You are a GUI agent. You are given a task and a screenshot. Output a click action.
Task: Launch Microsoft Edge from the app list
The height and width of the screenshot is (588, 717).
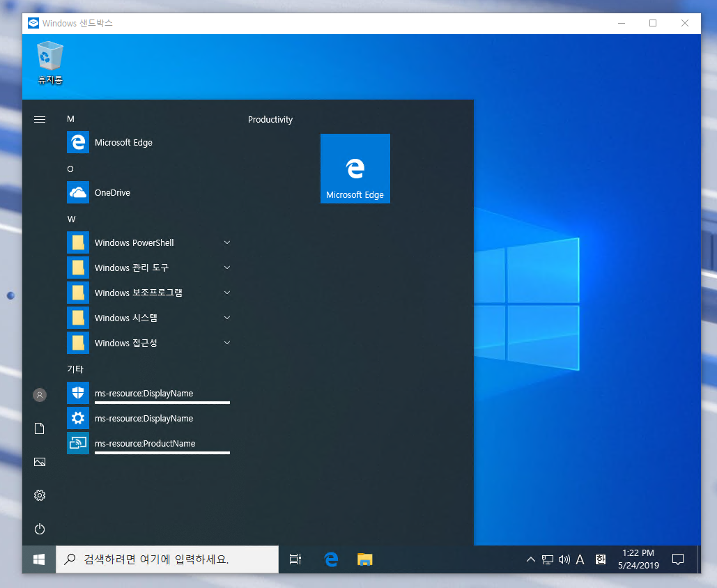(148, 142)
